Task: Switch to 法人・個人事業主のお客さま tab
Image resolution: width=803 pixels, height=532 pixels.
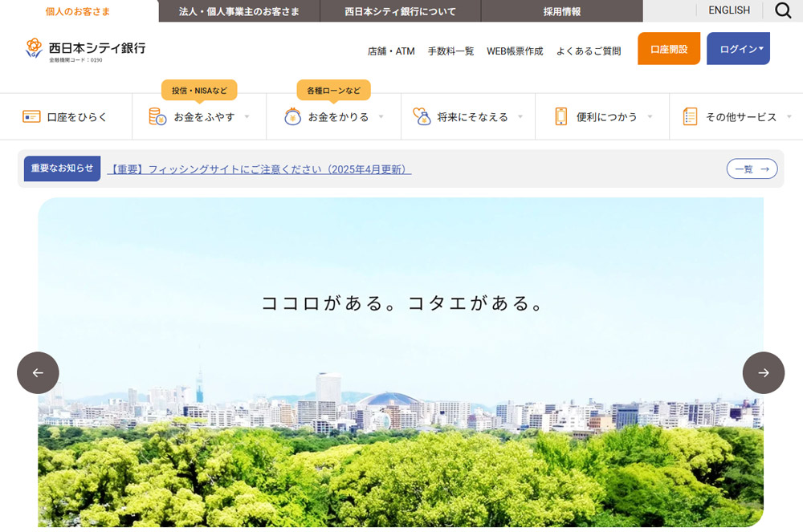Action: coord(239,11)
